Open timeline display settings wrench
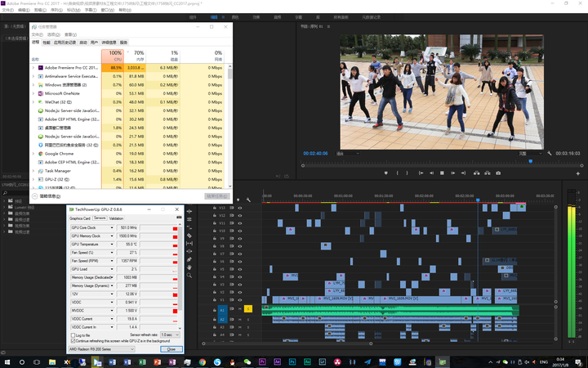 (248, 200)
